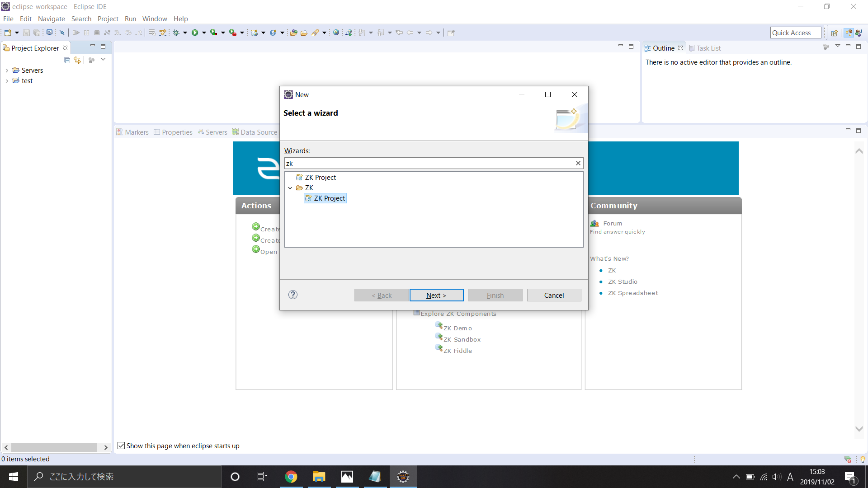The height and width of the screenshot is (488, 868).
Task: Open the Window menu
Action: click(154, 19)
